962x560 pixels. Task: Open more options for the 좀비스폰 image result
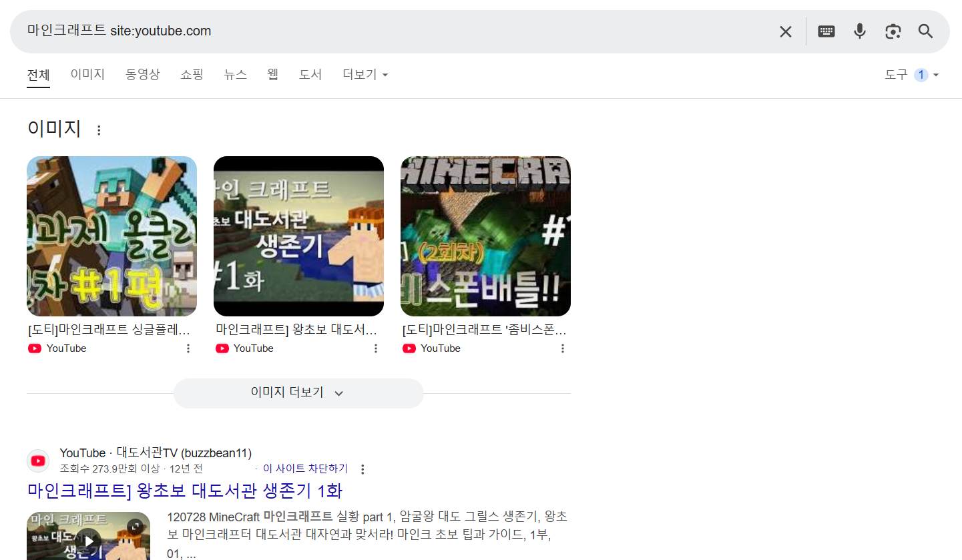tap(563, 348)
